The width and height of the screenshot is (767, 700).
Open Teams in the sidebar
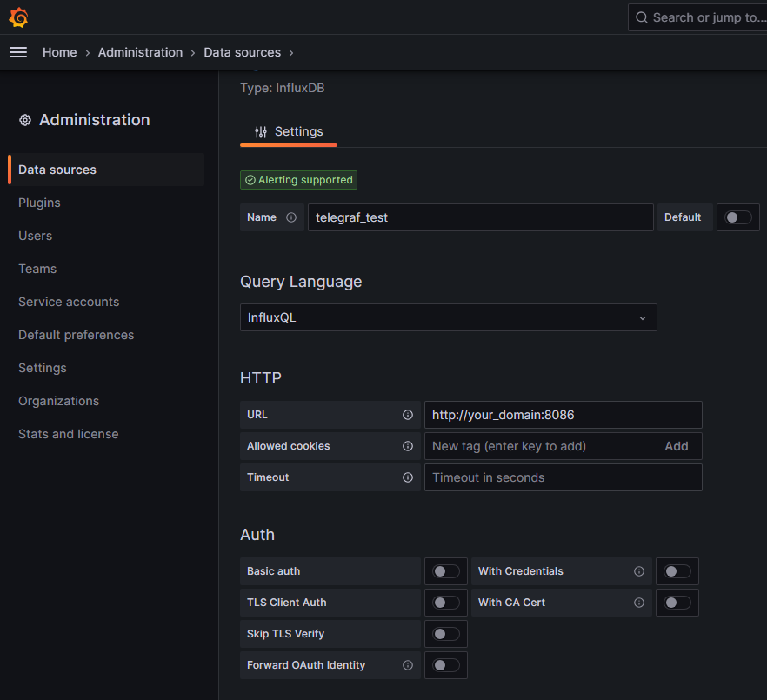pos(37,269)
